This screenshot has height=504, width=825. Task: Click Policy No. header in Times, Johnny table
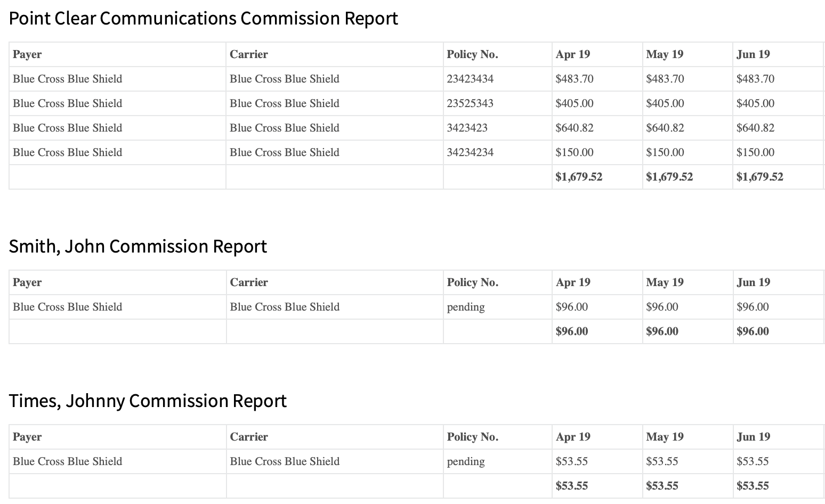point(472,437)
